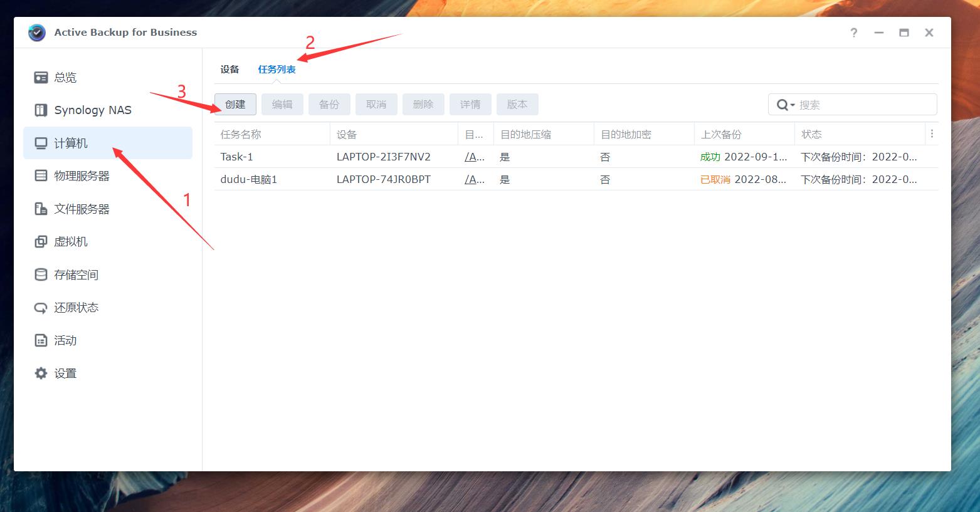This screenshot has height=512, width=980.
Task: Click the 已取消 last backup status
Action: (x=715, y=179)
